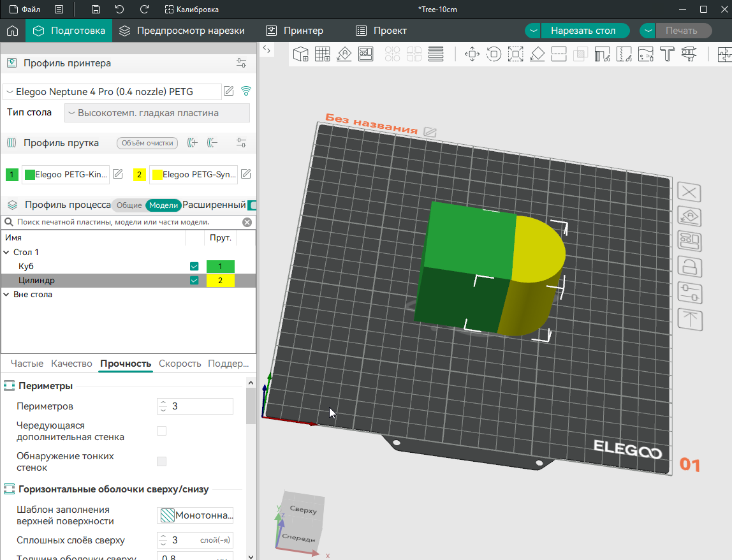Click the add filament icon

point(193,143)
